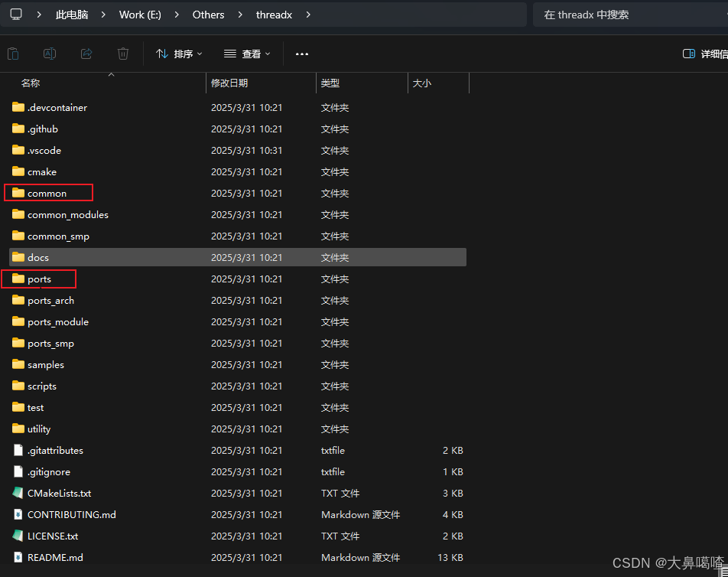Navigate to 此电脑 in the breadcrumb
728x577 pixels.
coord(72,15)
